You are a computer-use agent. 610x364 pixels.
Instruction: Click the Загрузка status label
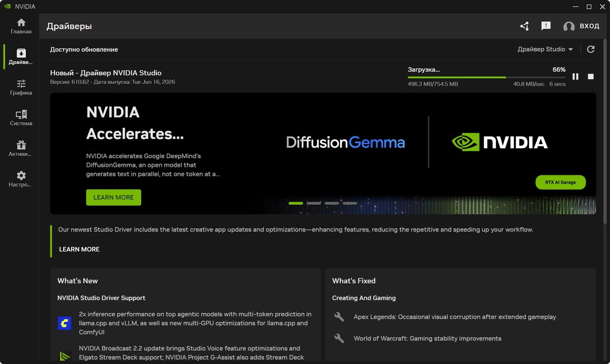click(424, 70)
